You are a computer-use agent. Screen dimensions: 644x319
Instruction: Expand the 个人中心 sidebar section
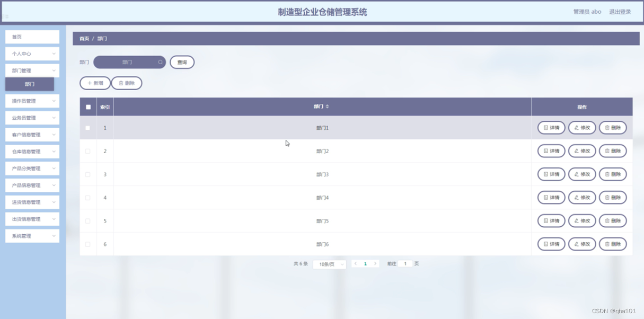(x=32, y=54)
